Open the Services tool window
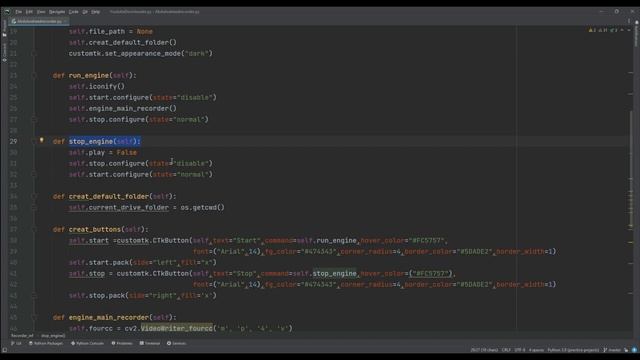This screenshot has width=640, height=360. coord(176,343)
